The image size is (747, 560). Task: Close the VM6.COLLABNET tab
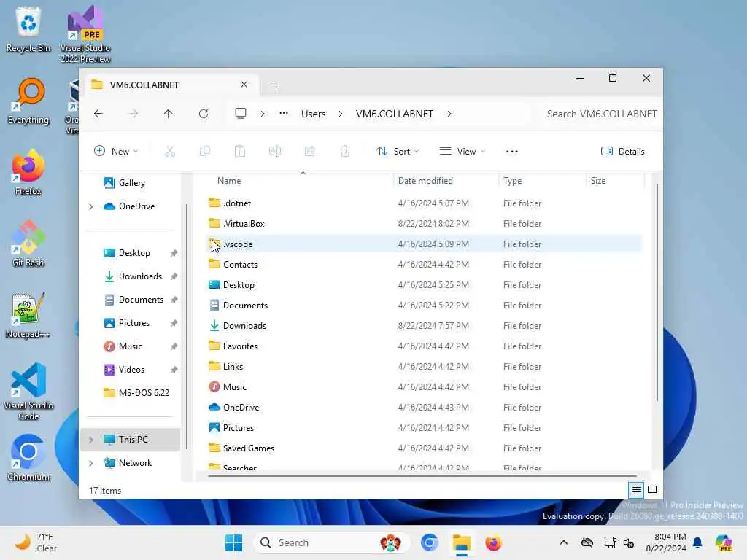[x=244, y=85]
